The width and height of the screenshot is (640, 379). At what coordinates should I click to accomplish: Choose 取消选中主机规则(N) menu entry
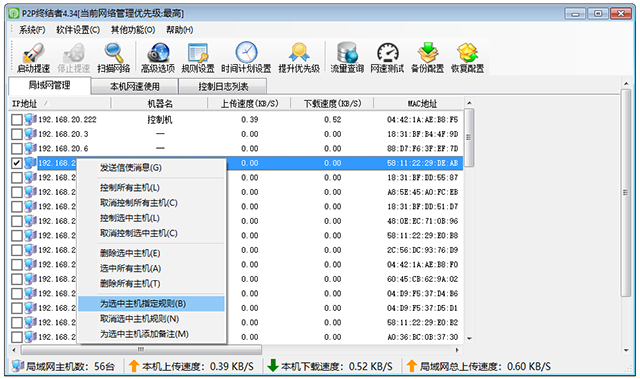click(151, 319)
